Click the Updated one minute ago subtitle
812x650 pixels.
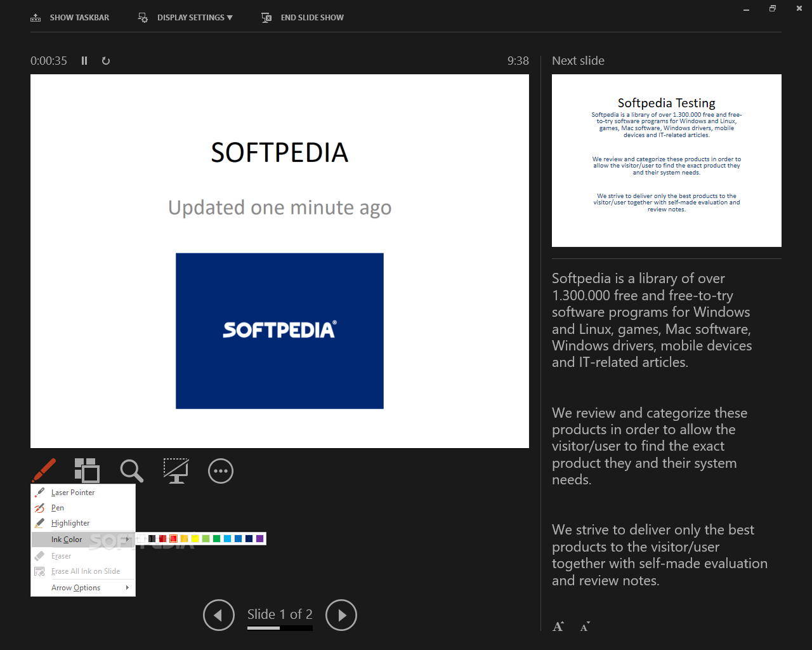pyautogui.click(x=280, y=208)
